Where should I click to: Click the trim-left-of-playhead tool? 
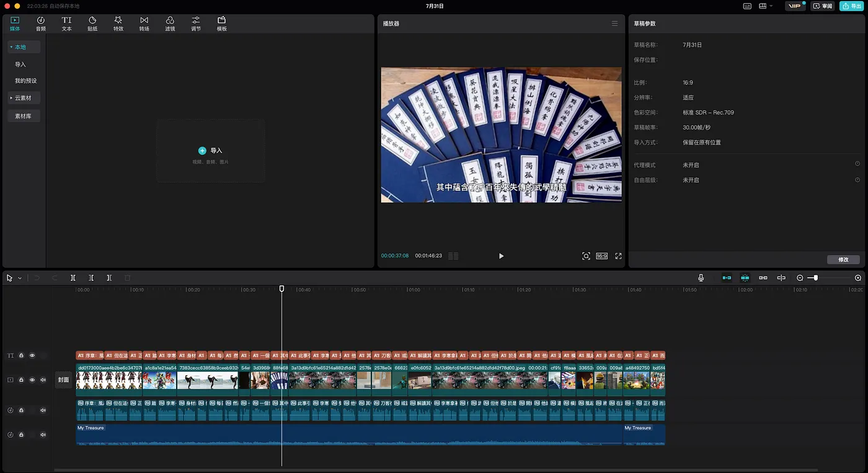(x=91, y=278)
